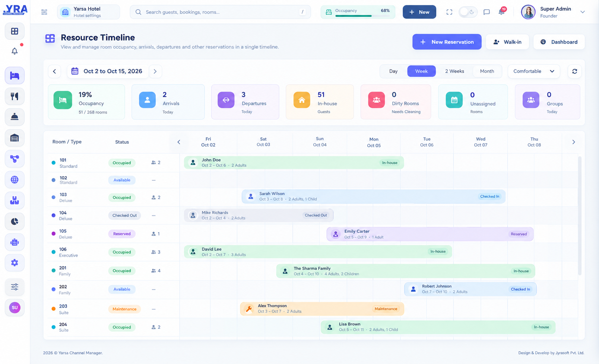
Task: Refresh the timeline
Action: (x=574, y=71)
